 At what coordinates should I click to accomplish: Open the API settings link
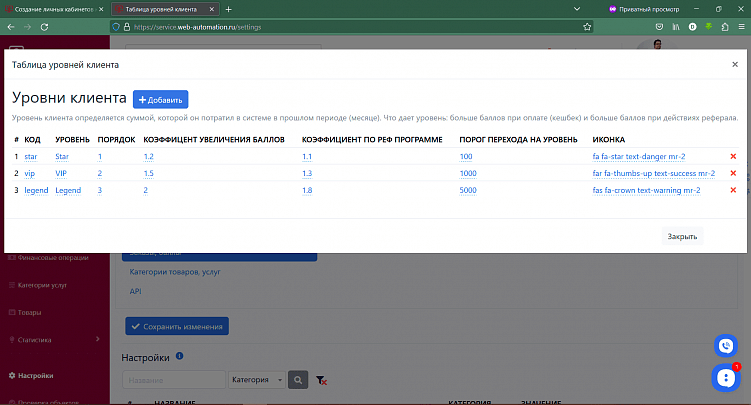coord(136,291)
